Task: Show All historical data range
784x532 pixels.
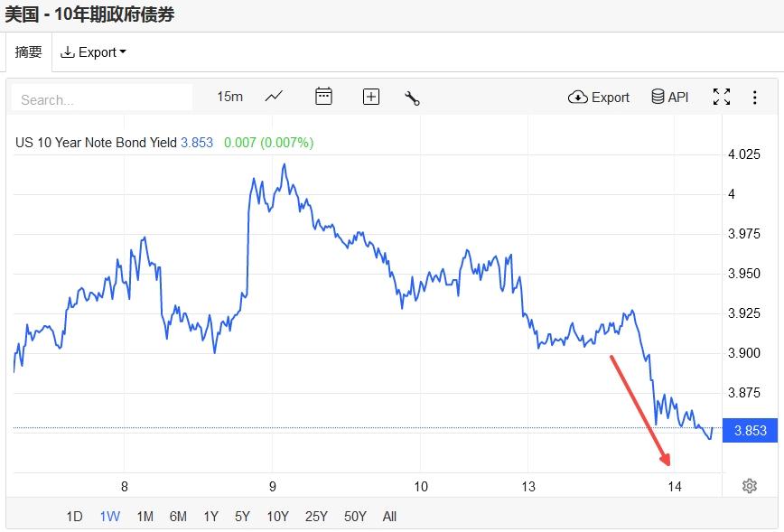Action: (x=389, y=517)
